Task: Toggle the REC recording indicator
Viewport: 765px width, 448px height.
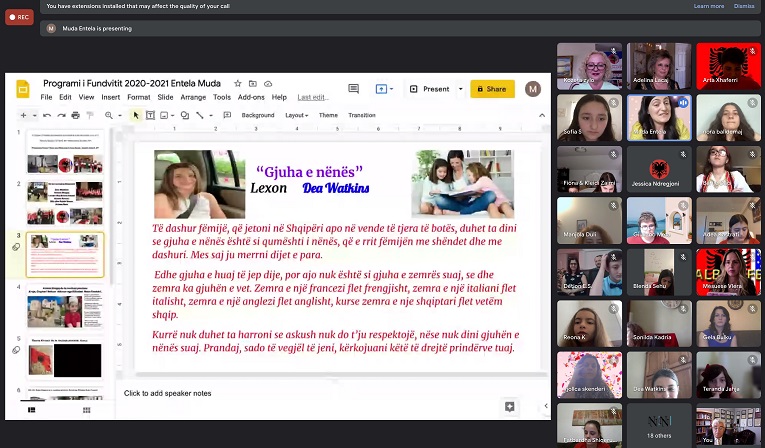Action: pyautogui.click(x=18, y=17)
